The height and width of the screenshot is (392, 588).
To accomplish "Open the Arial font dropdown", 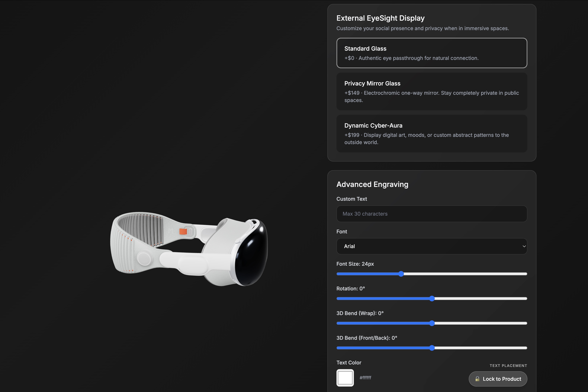I will (x=425, y=246).
